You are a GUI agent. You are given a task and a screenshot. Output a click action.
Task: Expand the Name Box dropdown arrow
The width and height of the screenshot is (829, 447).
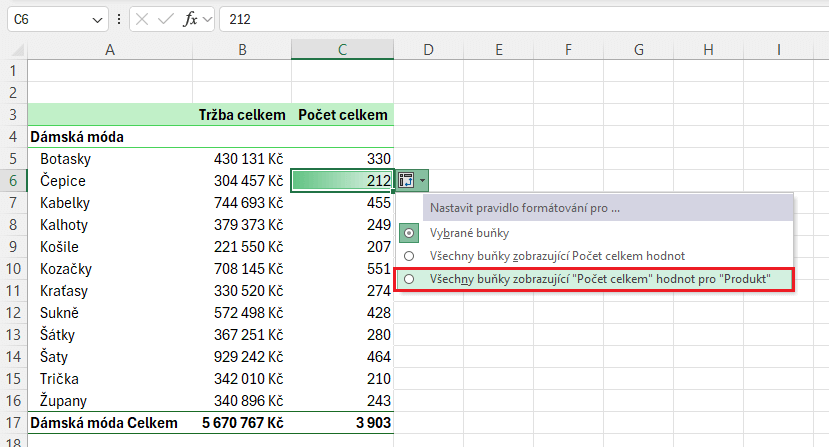coord(97,20)
